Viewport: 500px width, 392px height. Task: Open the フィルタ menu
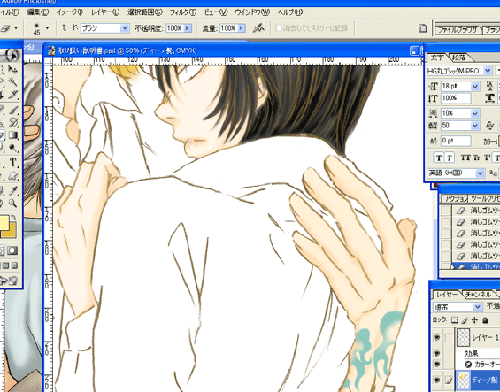point(183,12)
